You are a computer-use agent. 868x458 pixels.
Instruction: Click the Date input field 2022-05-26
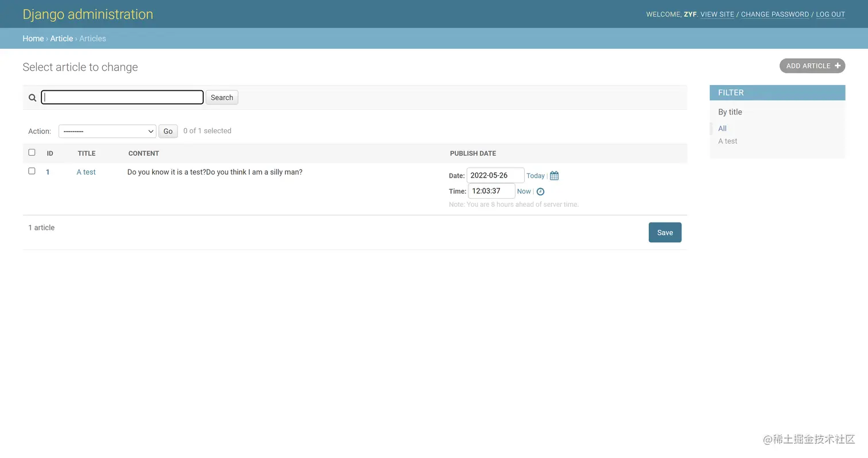click(495, 175)
